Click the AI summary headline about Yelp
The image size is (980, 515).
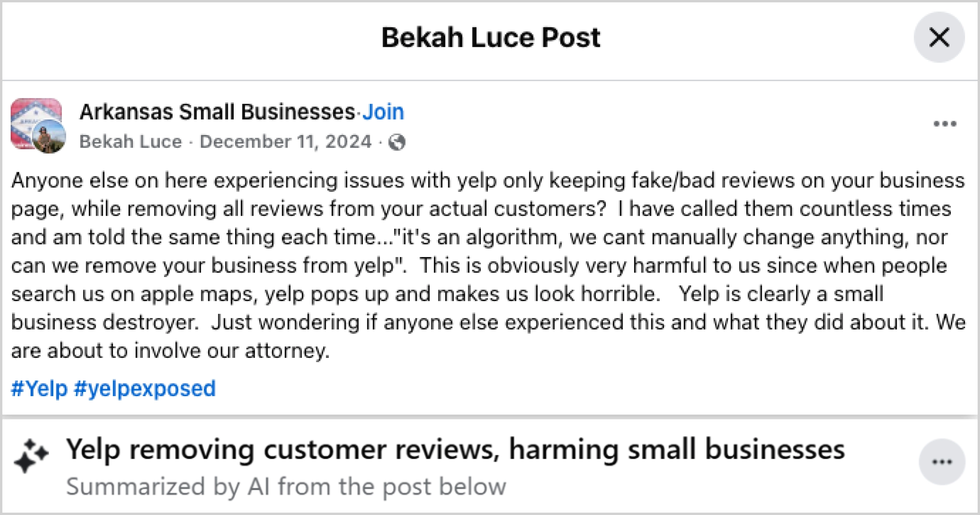(x=455, y=449)
